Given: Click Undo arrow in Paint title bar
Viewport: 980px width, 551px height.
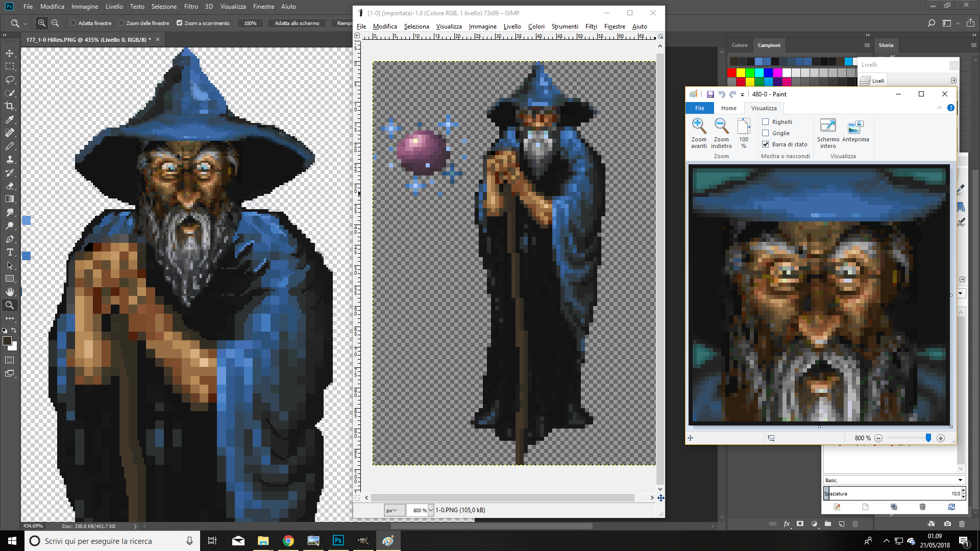Looking at the screenshot, I should [x=722, y=94].
